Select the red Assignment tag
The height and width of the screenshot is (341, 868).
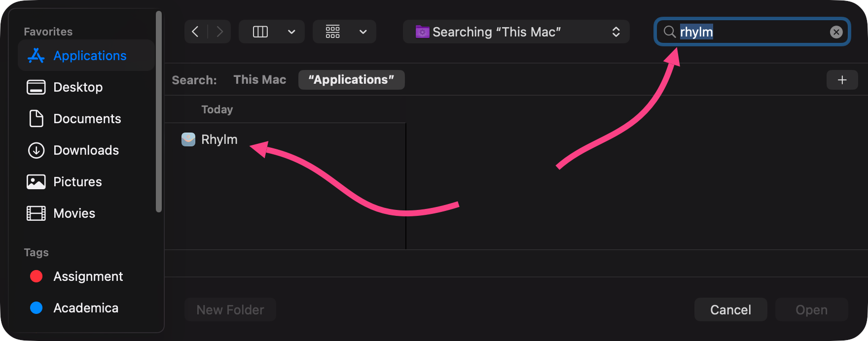[36, 276]
